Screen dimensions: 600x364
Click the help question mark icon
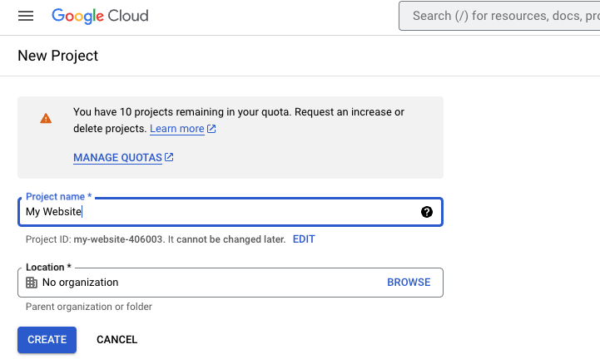click(x=427, y=212)
